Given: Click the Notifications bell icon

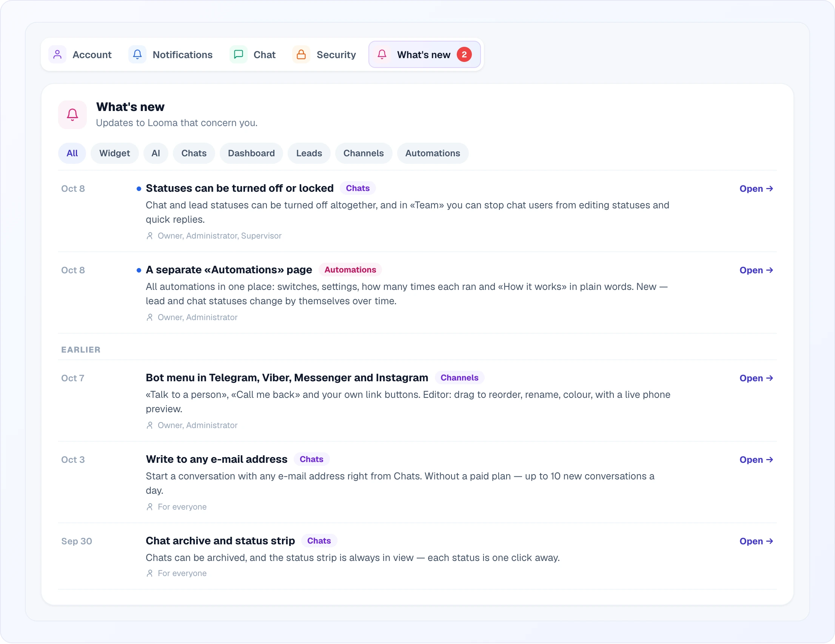Looking at the screenshot, I should [x=137, y=55].
